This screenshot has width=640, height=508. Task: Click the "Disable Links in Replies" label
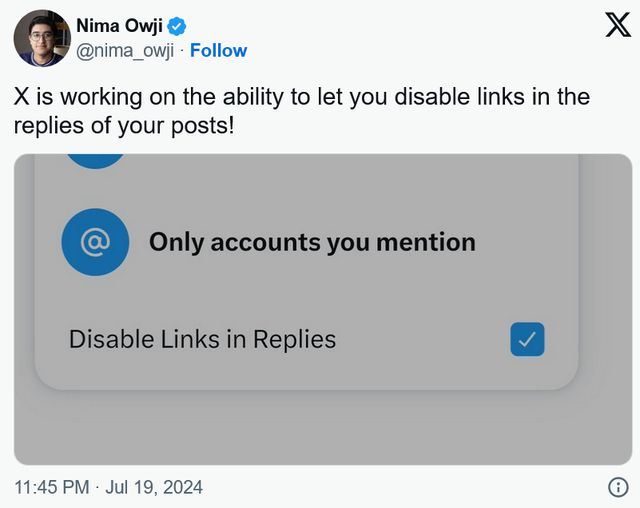[x=202, y=340]
